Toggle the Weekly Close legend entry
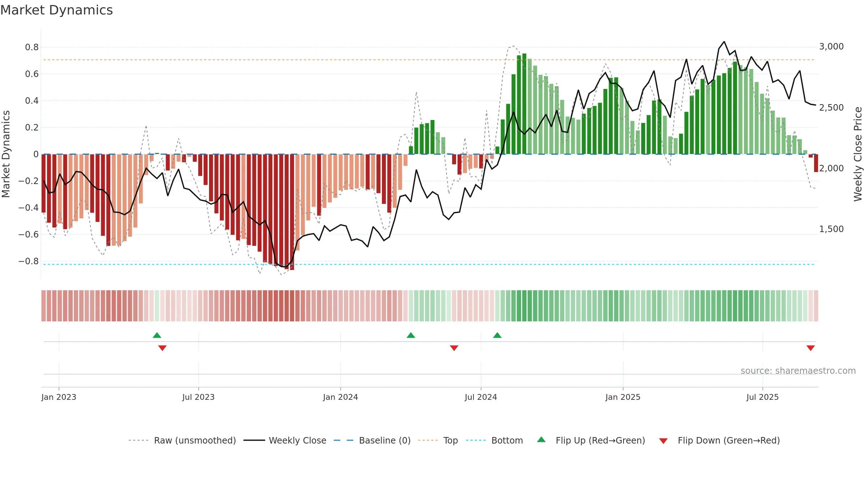 pyautogui.click(x=285, y=440)
